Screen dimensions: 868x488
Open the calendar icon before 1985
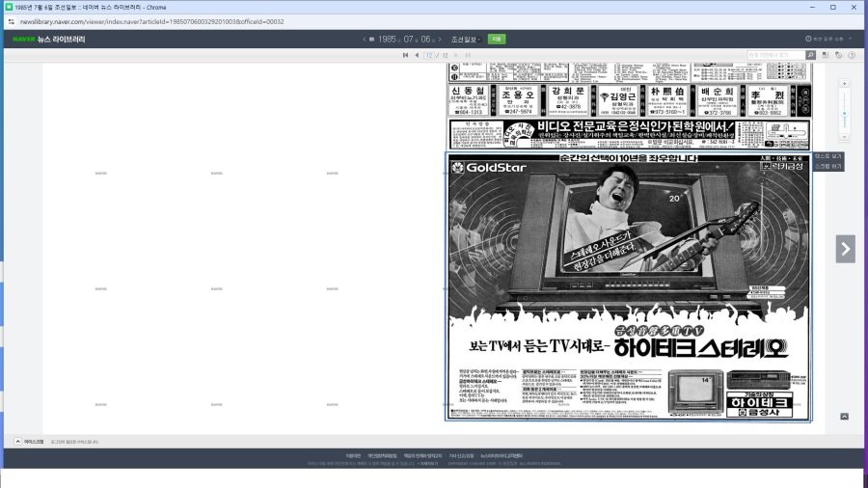372,40
